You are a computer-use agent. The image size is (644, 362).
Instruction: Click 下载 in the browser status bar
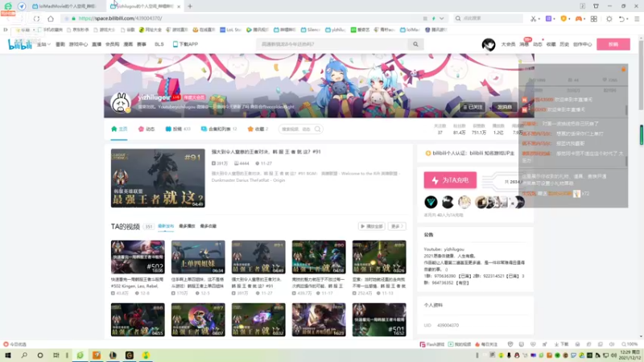pyautogui.click(x=562, y=344)
